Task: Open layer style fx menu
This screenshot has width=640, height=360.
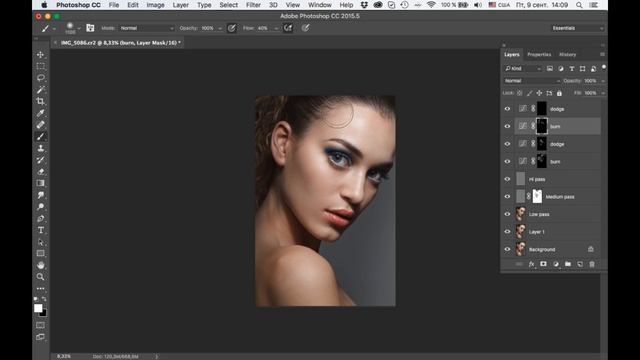Action: pos(531,264)
